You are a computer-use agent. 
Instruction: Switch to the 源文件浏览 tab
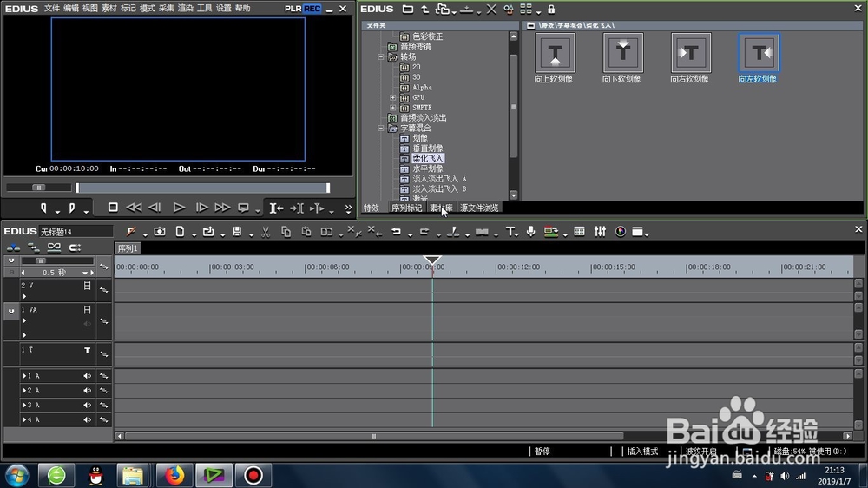[x=479, y=208]
